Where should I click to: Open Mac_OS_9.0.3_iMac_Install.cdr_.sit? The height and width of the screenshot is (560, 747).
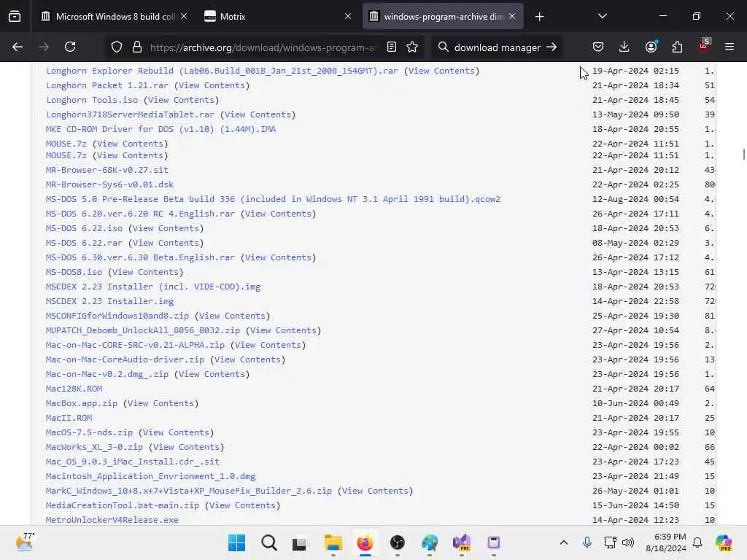tap(133, 462)
